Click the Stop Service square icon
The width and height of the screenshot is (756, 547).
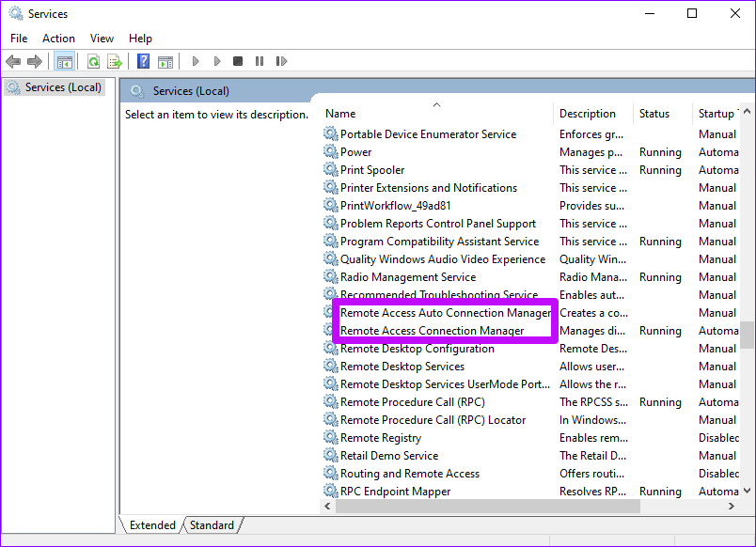238,61
